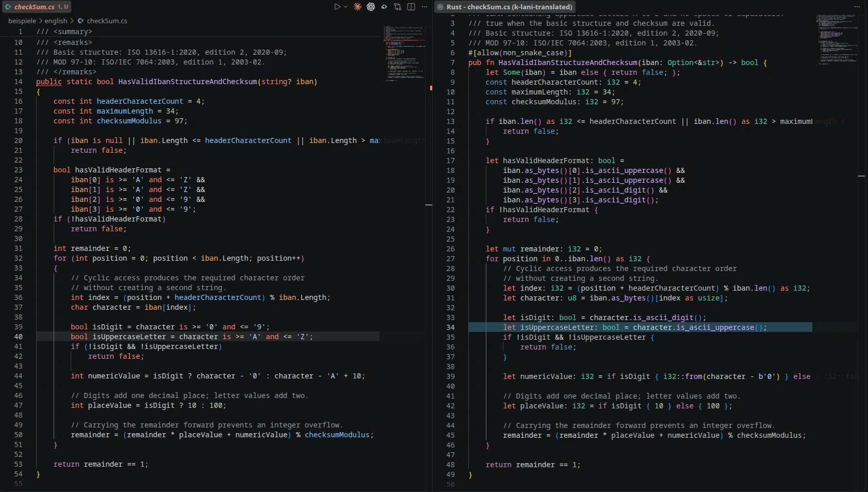This screenshot has height=492, width=868.
Task: Click 'let mut remainder: i32 = 0;' in Rust
Action: tap(544, 249)
